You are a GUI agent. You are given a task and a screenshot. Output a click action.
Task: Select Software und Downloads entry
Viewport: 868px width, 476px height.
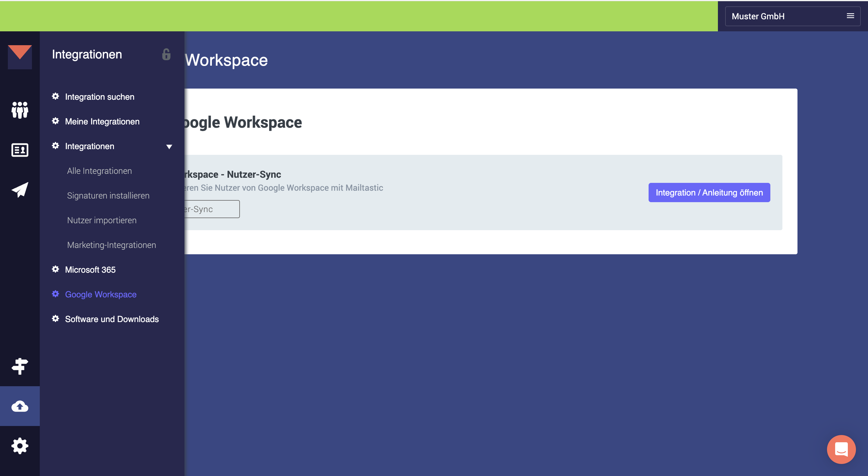(x=112, y=319)
